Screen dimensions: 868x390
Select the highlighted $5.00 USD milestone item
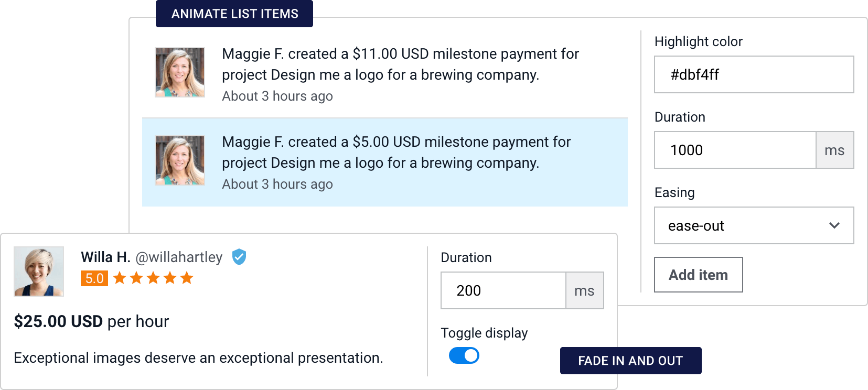(x=385, y=162)
